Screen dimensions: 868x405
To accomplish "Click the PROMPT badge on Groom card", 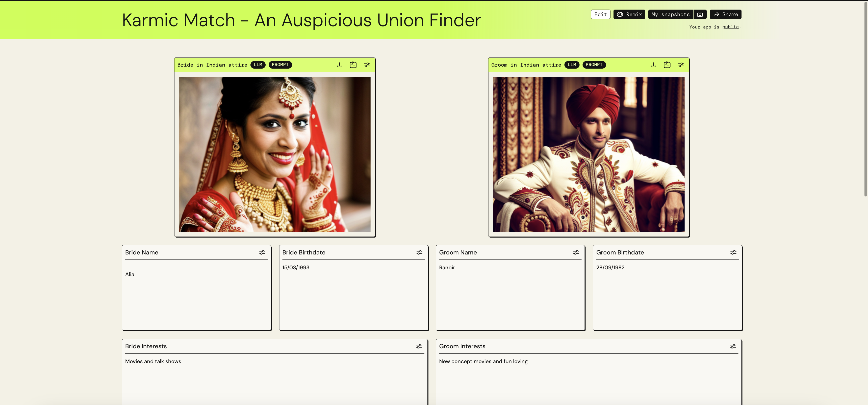I will coord(594,65).
